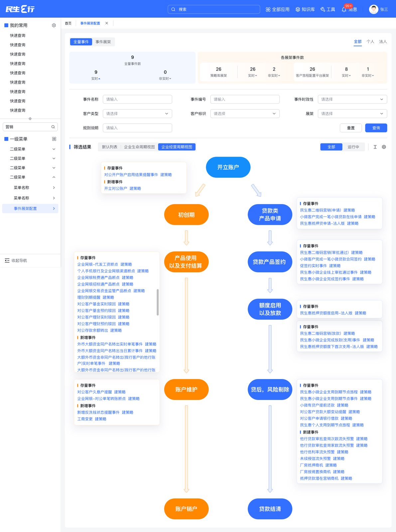
Task: Collapse sidebar via 收起导航 icon
Action: 7,260
